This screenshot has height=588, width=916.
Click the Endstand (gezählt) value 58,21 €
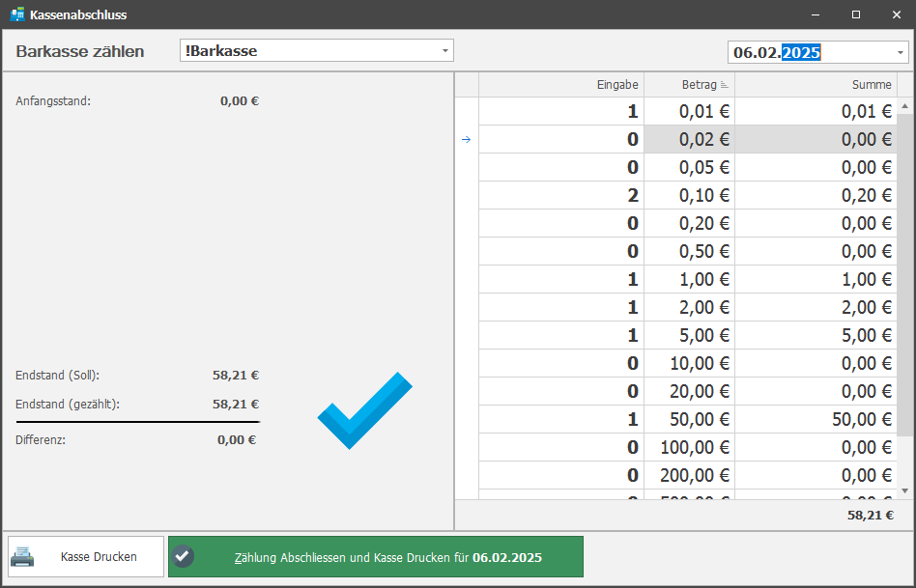(236, 404)
